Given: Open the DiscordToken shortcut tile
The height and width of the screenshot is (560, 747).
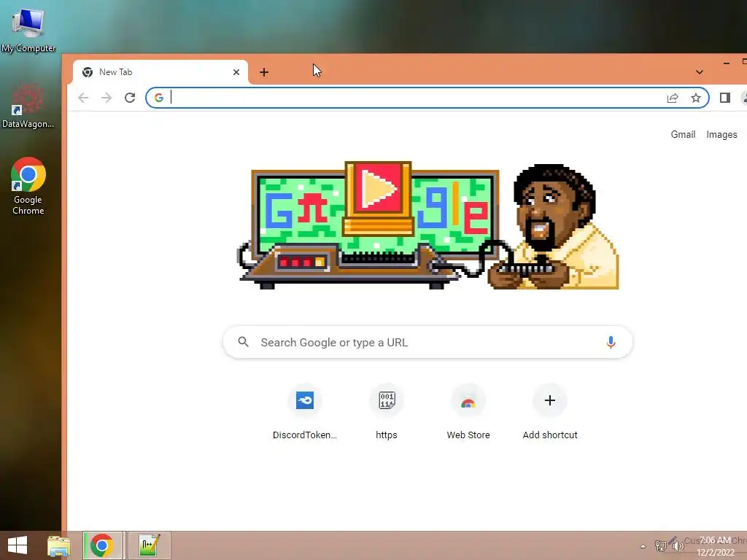Looking at the screenshot, I should coord(305,413).
